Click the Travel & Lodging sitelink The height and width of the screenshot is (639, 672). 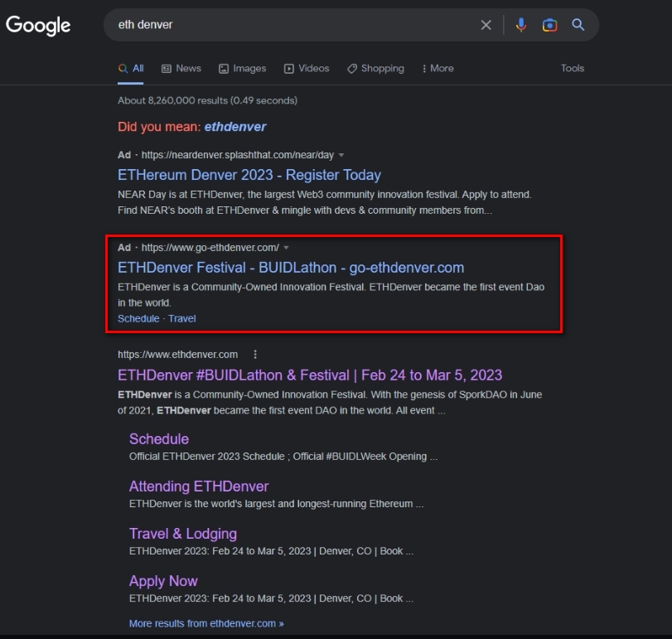point(182,534)
